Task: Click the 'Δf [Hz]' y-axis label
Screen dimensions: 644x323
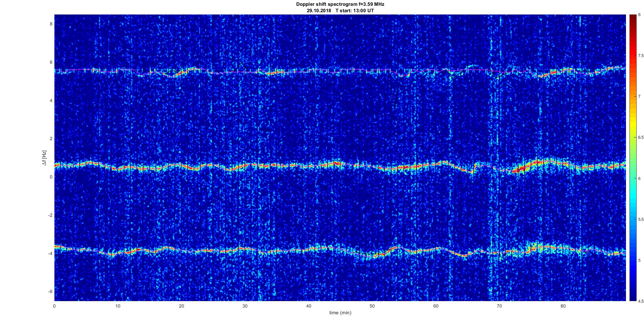Action: pos(44,158)
